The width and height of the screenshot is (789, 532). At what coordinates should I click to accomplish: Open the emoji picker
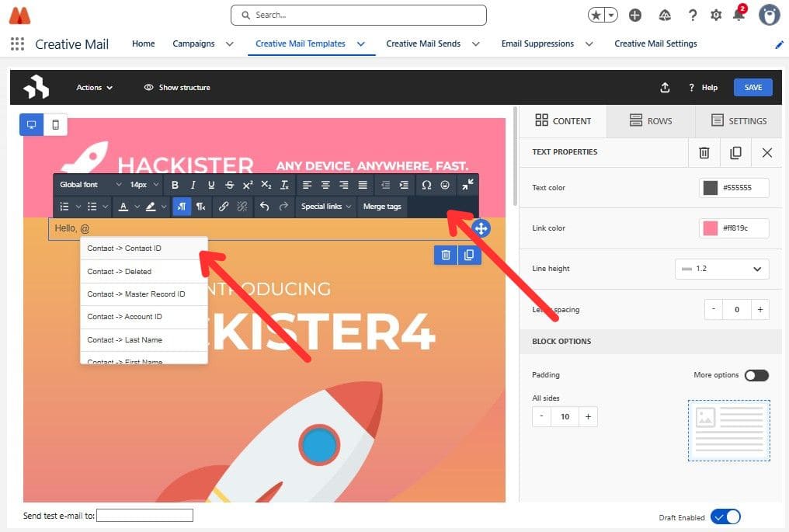click(445, 185)
